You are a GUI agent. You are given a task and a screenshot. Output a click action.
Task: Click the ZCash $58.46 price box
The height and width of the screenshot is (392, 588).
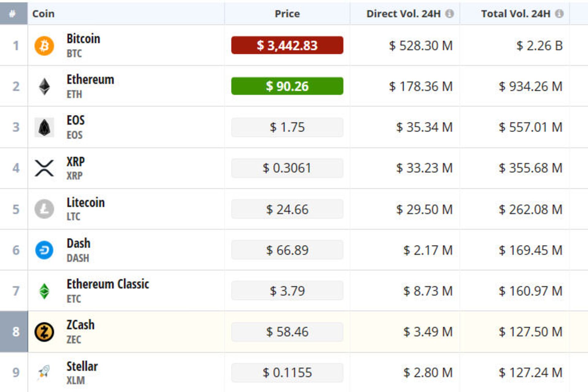[287, 332]
